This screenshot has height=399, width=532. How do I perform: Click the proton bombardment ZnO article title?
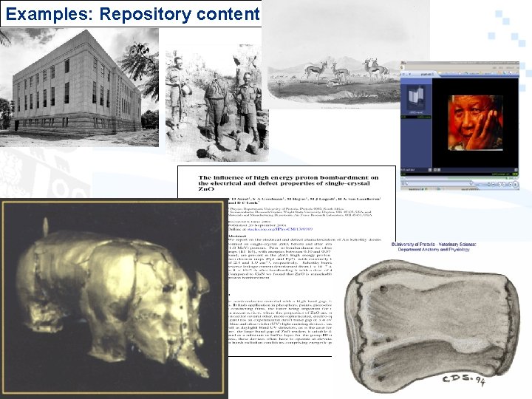coord(288,183)
